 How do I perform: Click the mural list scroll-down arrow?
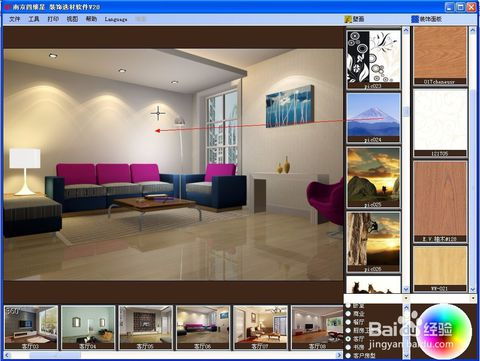[406, 289]
